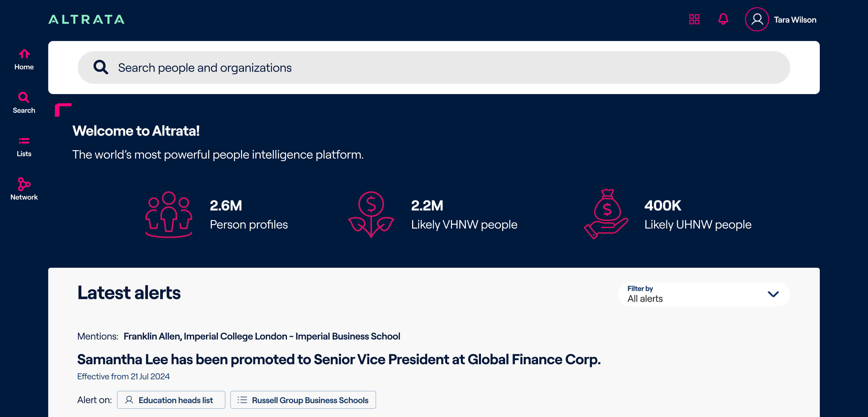Image resolution: width=868 pixels, height=417 pixels.
Task: Click the Altrata logo
Action: point(86,20)
